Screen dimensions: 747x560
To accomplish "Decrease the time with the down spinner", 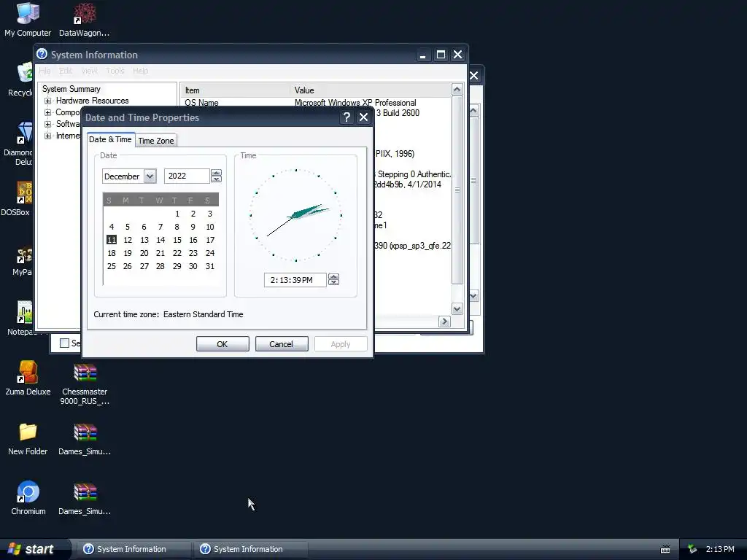I will pos(333,283).
